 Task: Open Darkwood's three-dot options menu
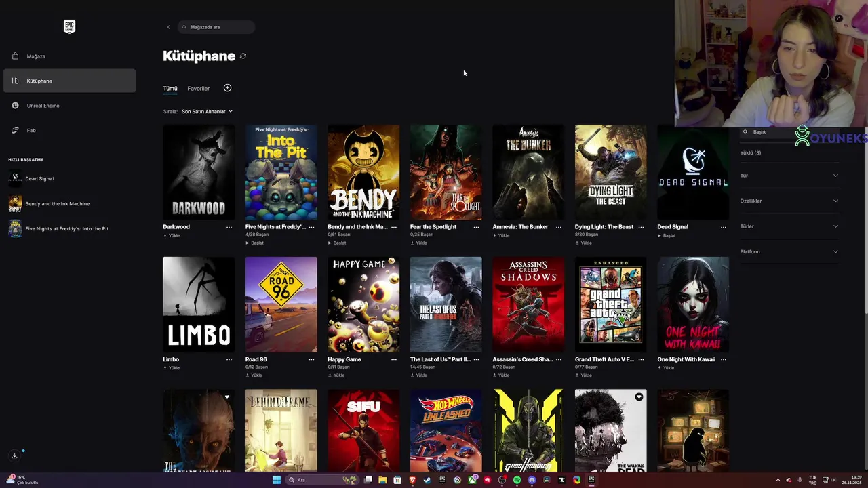(229, 227)
